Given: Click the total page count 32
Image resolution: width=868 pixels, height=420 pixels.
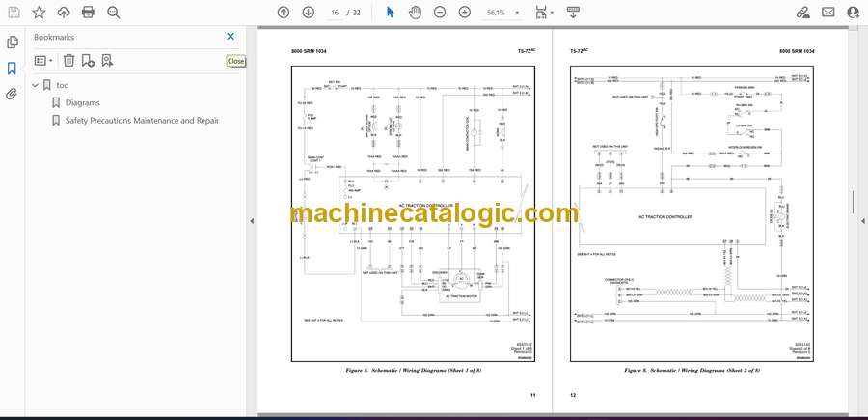Looking at the screenshot, I should (x=357, y=13).
